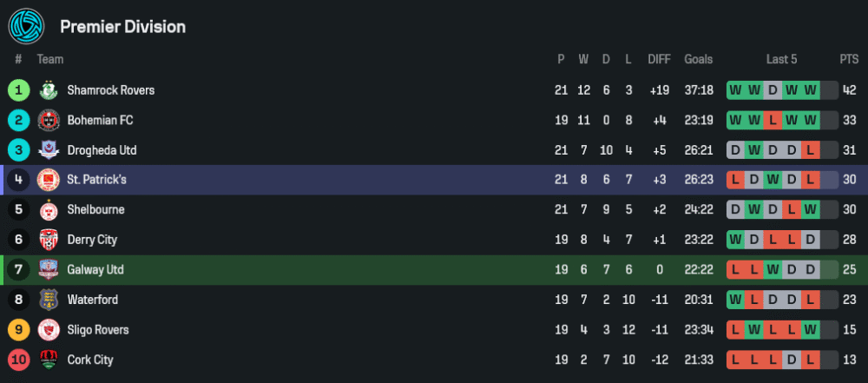
Task: Click the Drogheda Utd club crest
Action: point(49,150)
